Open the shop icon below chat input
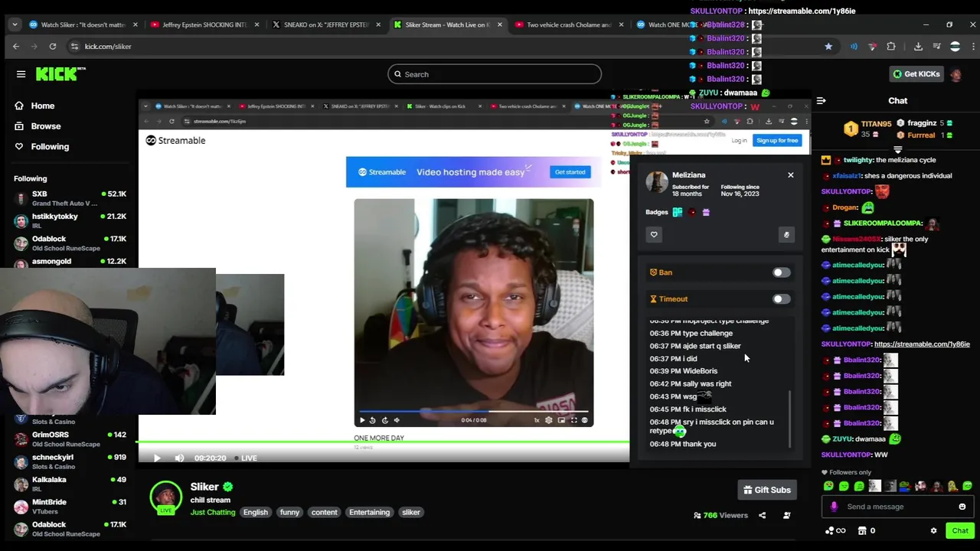Viewport: 980px width, 551px height. tap(862, 531)
